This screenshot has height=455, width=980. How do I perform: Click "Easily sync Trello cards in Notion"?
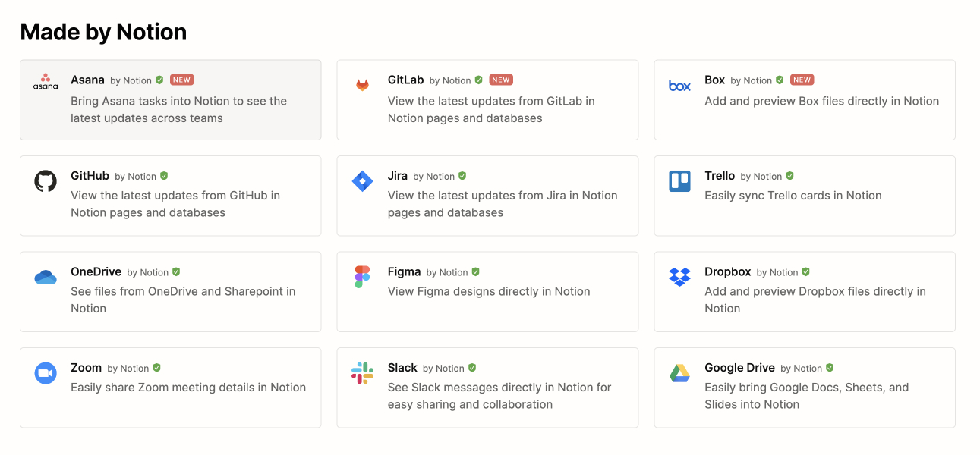pyautogui.click(x=793, y=196)
